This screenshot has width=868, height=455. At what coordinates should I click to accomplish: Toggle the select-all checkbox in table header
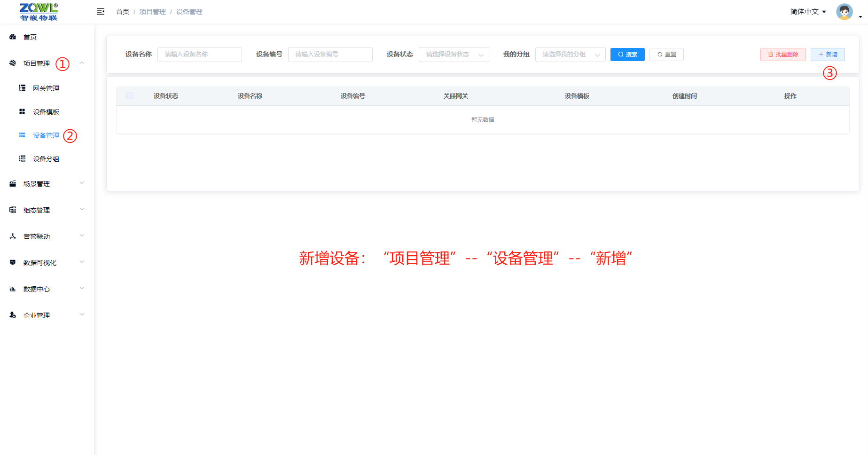pos(130,96)
